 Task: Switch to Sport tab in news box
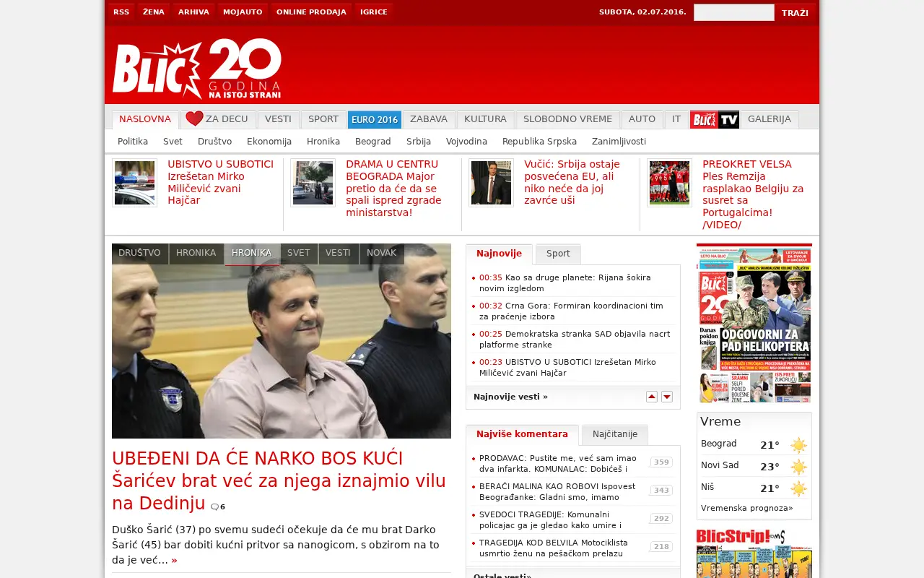click(558, 254)
